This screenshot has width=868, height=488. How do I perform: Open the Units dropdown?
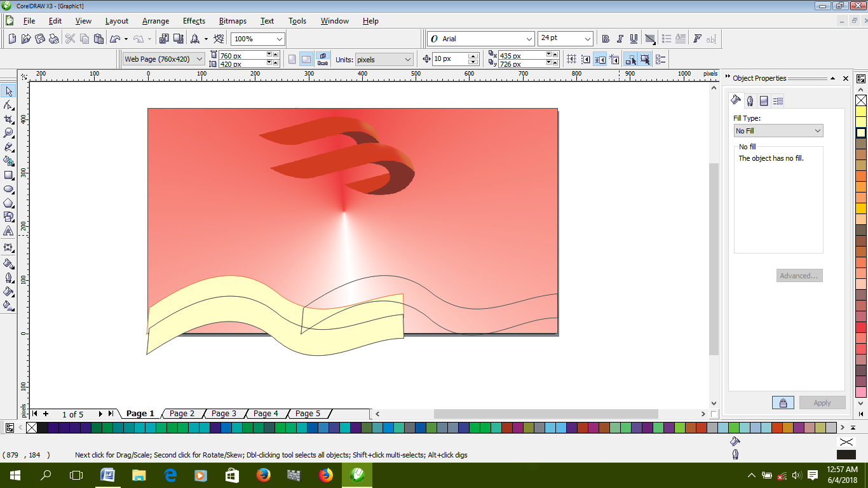click(x=383, y=58)
